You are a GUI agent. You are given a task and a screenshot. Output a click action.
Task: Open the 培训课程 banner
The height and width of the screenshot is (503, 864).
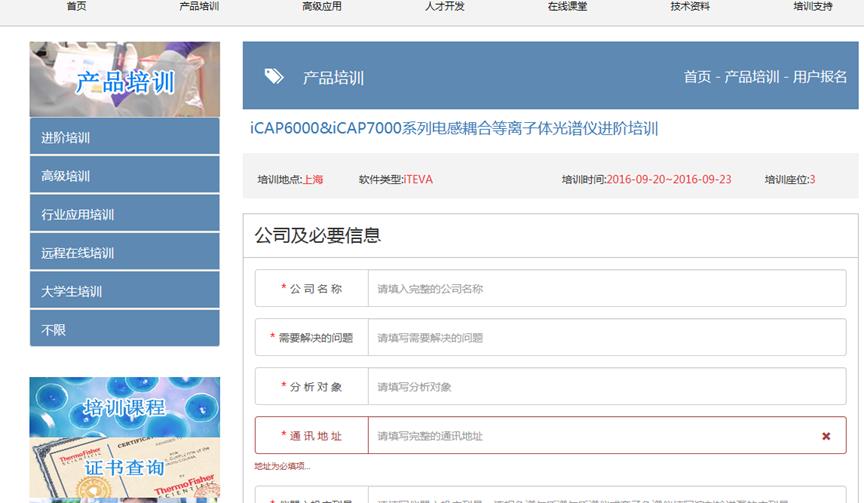[x=125, y=407]
